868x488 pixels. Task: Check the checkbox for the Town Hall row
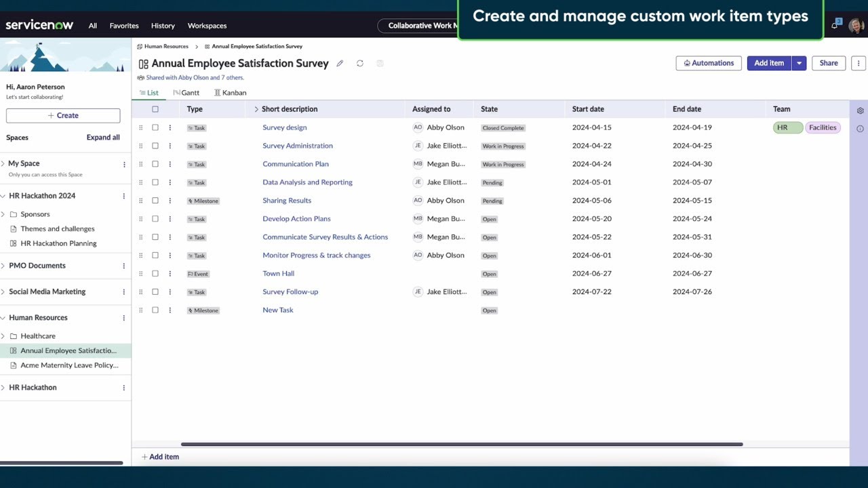(155, 273)
